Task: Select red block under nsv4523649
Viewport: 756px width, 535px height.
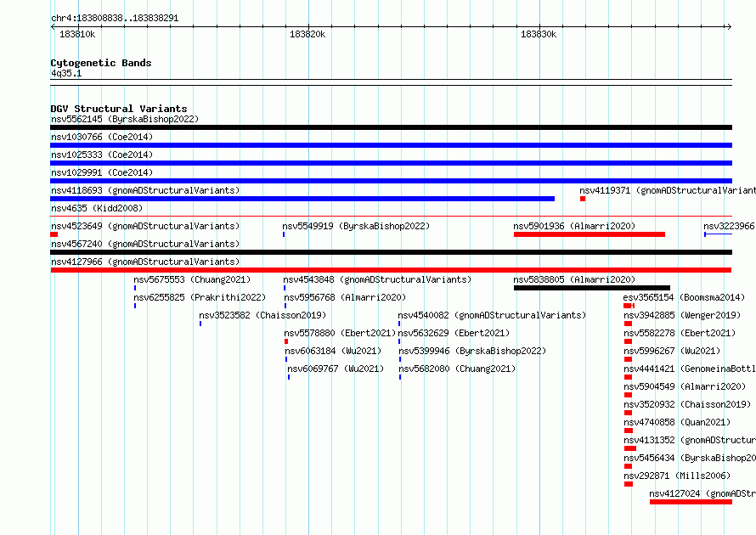Action: [x=54, y=234]
